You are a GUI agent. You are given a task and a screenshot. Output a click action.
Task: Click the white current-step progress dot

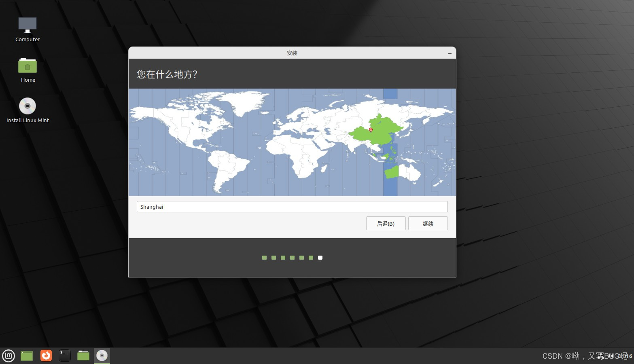pyautogui.click(x=320, y=258)
